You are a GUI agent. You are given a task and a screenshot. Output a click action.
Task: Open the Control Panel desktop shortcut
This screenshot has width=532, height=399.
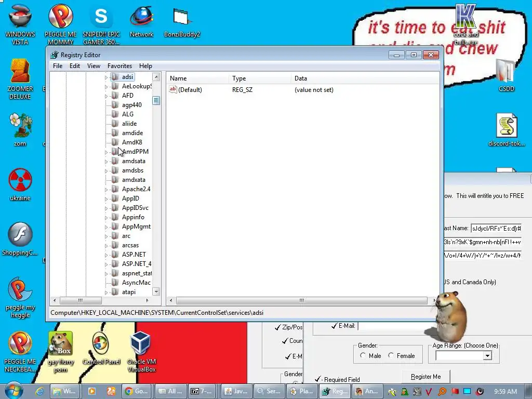(101, 349)
